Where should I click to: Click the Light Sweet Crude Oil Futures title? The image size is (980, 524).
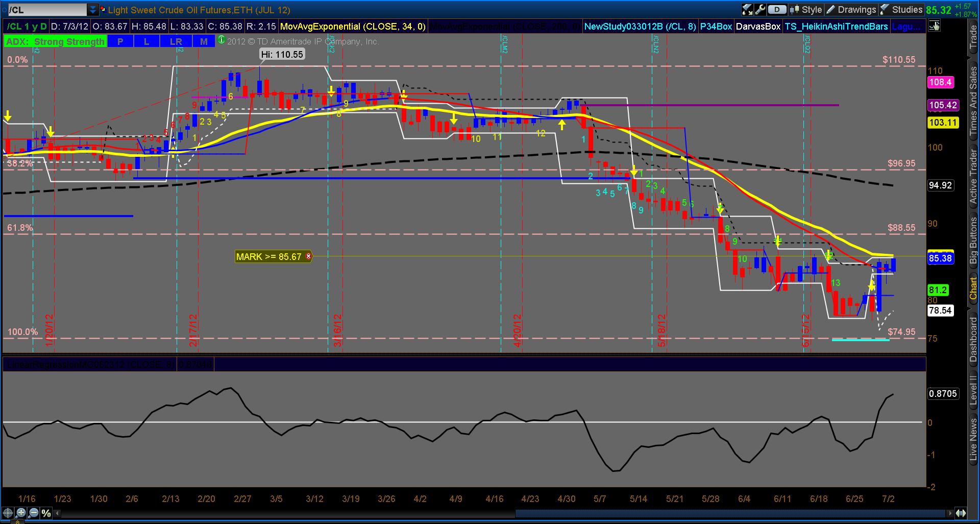click(x=199, y=10)
